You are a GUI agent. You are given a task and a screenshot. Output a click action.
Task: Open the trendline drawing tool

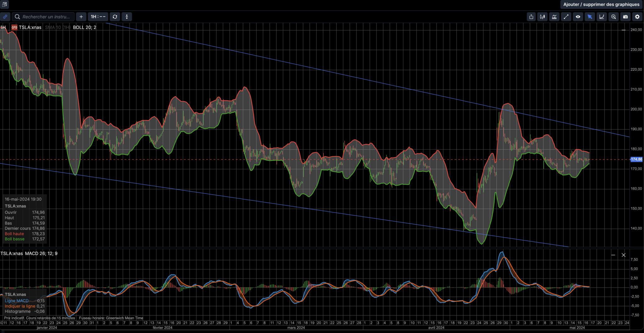(566, 17)
